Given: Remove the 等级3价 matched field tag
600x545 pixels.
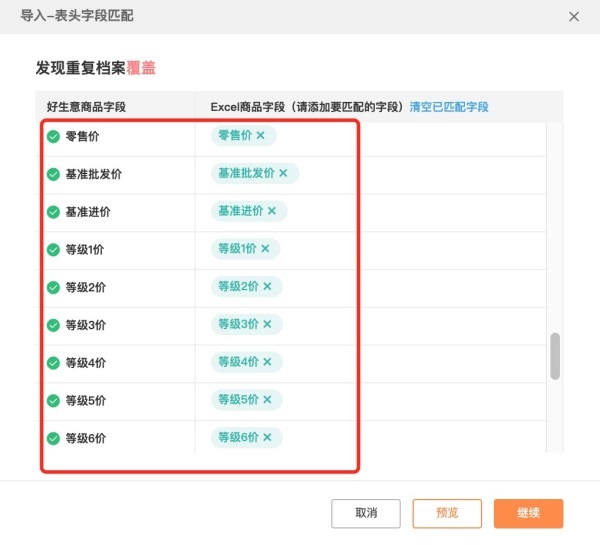Looking at the screenshot, I should (267, 324).
